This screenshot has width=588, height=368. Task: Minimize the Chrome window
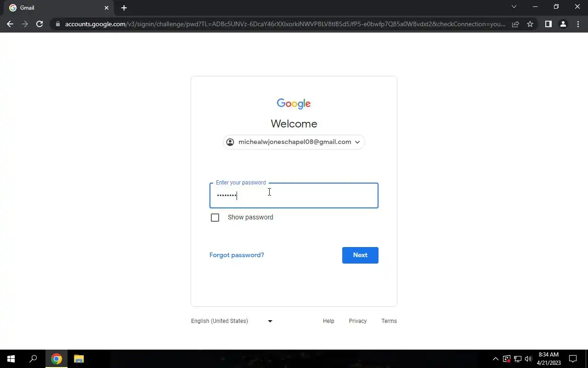tap(535, 7)
